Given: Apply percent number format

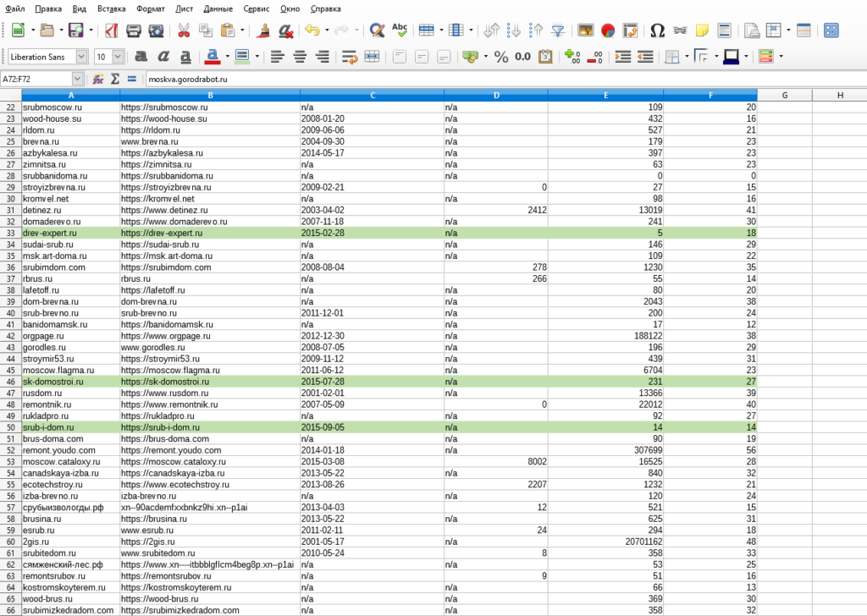Looking at the screenshot, I should [501, 57].
